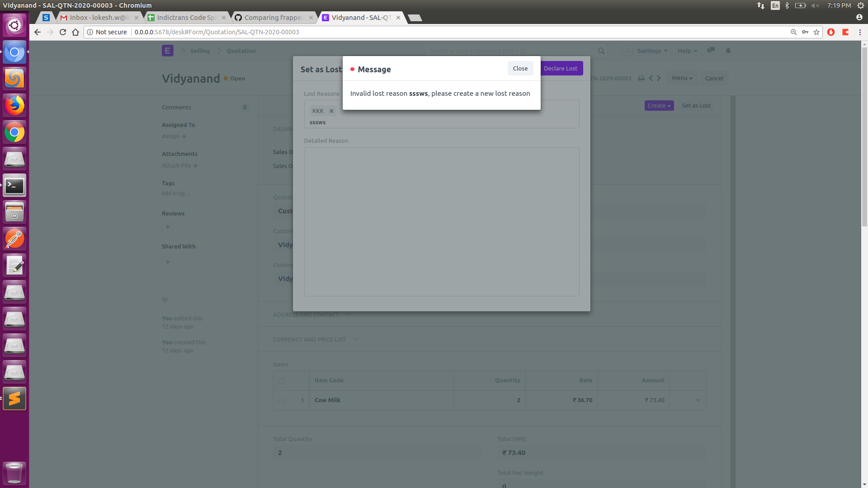Open Sublime Text from the dock
This screenshot has height=488, width=868.
[14, 399]
